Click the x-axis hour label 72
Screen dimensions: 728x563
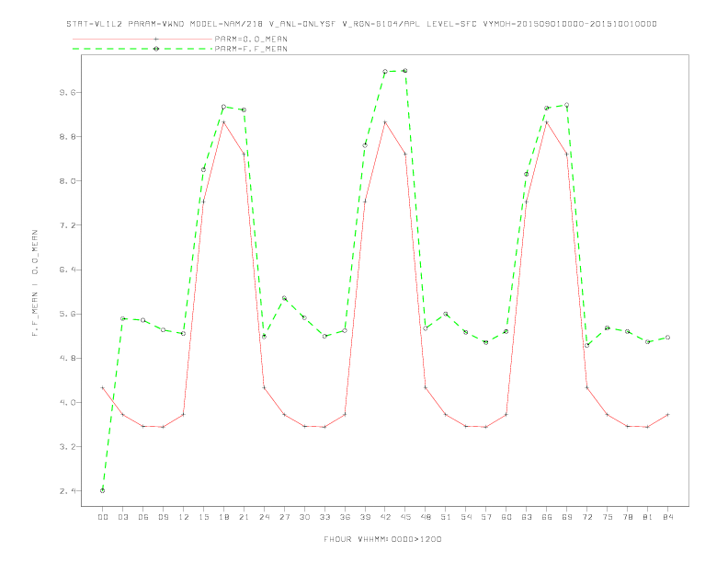point(587,517)
